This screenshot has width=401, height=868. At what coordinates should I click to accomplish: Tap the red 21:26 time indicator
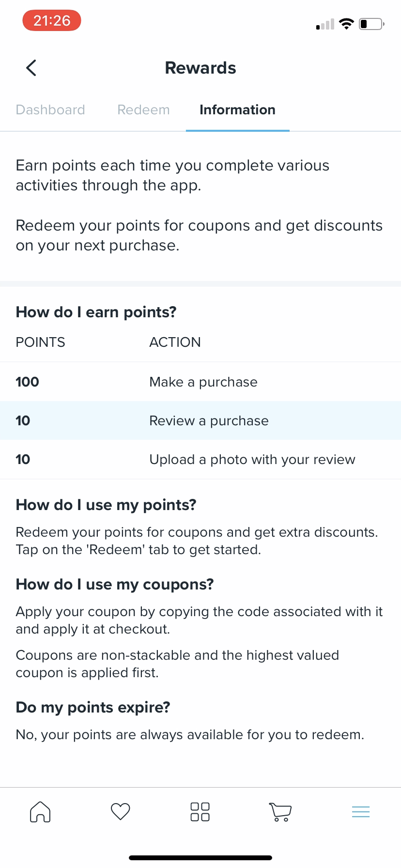click(x=52, y=21)
